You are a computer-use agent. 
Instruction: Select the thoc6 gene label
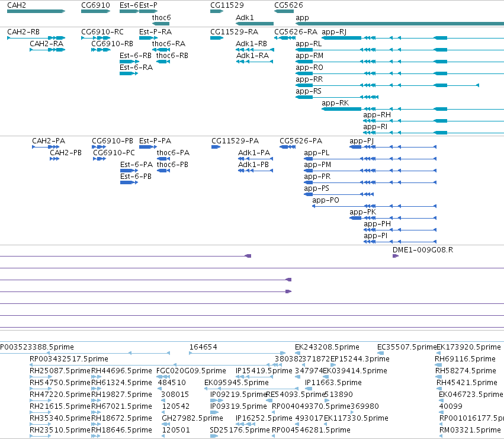coord(161,17)
